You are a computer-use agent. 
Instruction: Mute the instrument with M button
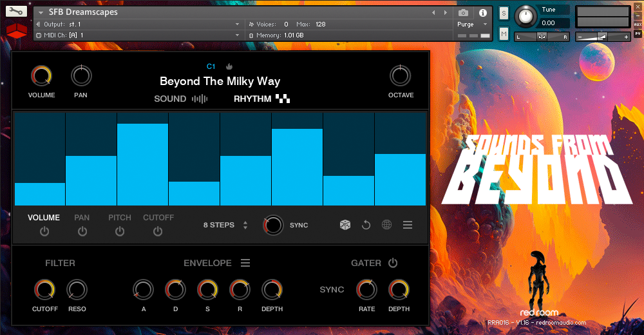click(504, 33)
